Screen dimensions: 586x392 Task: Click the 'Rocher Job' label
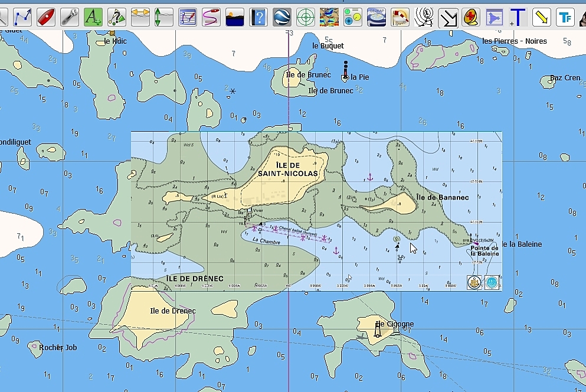tap(58, 348)
